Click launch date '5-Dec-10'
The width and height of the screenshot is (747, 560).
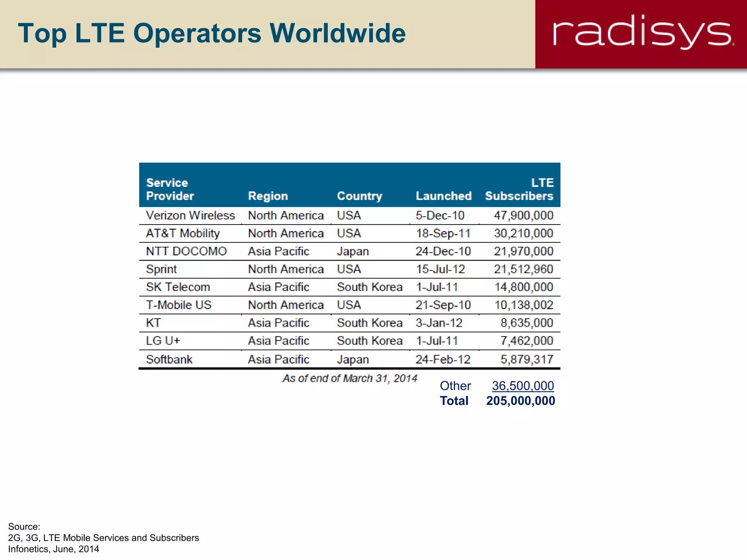440,215
